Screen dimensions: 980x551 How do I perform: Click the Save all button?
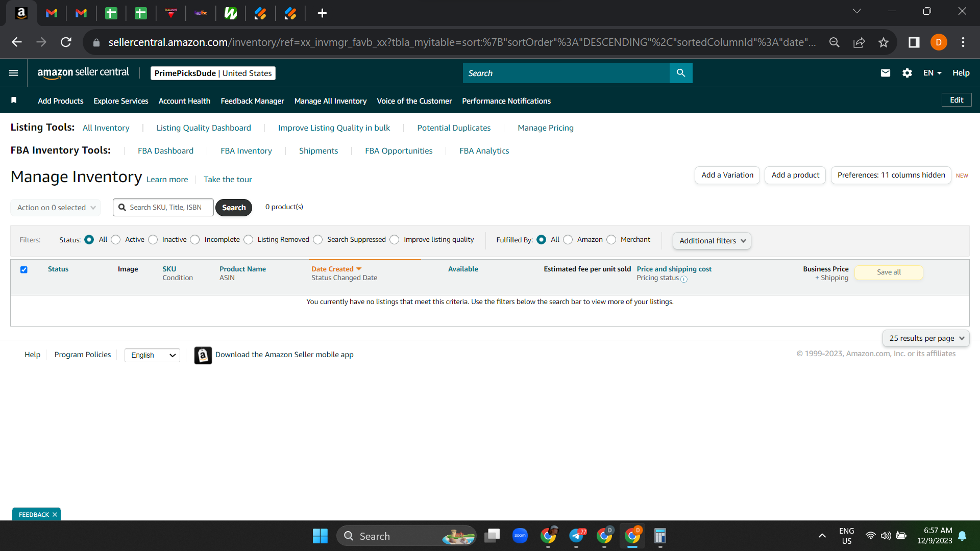pyautogui.click(x=889, y=272)
